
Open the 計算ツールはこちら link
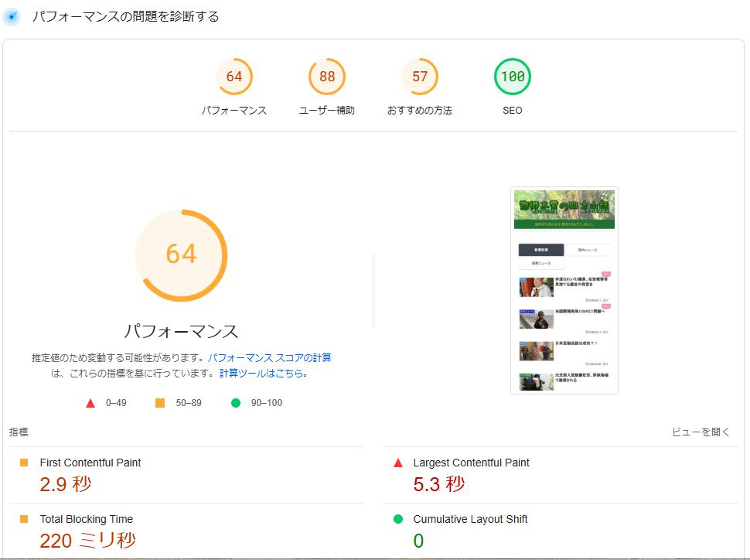pos(264,373)
